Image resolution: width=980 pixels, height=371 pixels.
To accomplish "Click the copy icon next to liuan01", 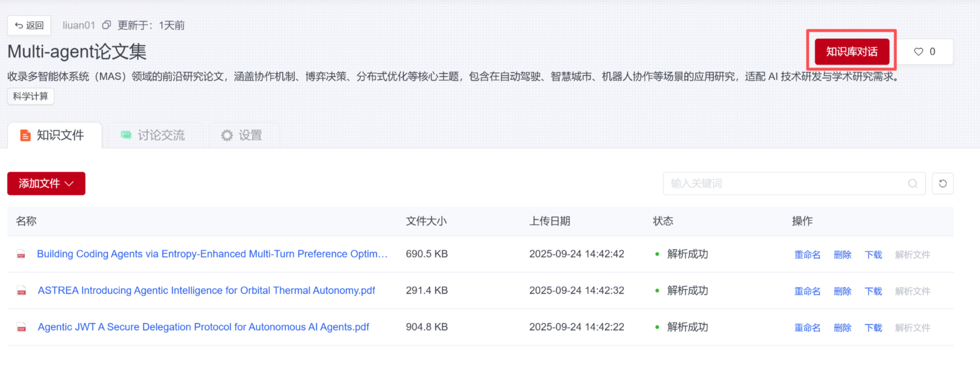I will click(106, 25).
